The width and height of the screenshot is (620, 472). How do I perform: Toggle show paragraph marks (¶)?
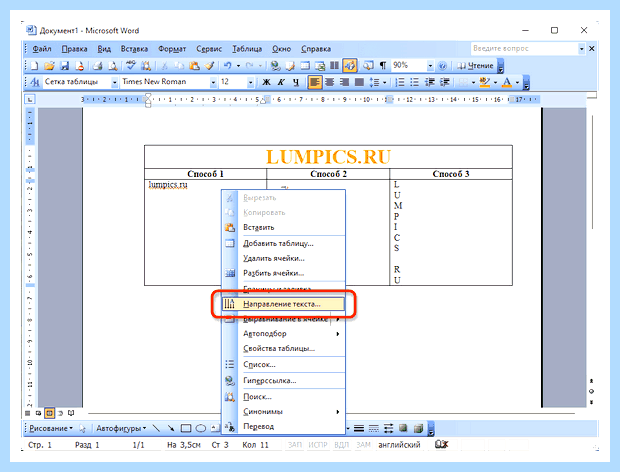tap(382, 66)
